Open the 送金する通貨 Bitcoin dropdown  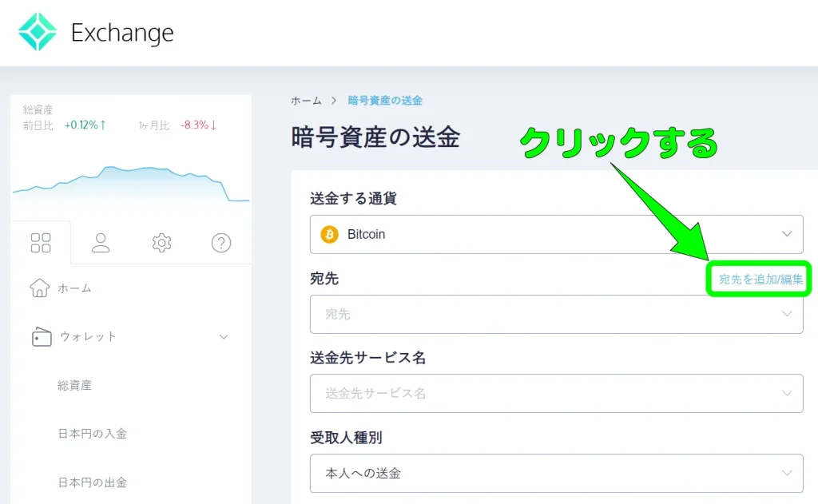pyautogui.click(x=556, y=234)
